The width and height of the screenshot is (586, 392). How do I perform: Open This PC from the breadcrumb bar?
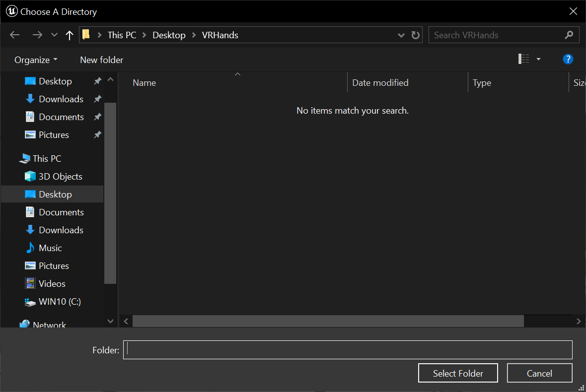point(122,35)
